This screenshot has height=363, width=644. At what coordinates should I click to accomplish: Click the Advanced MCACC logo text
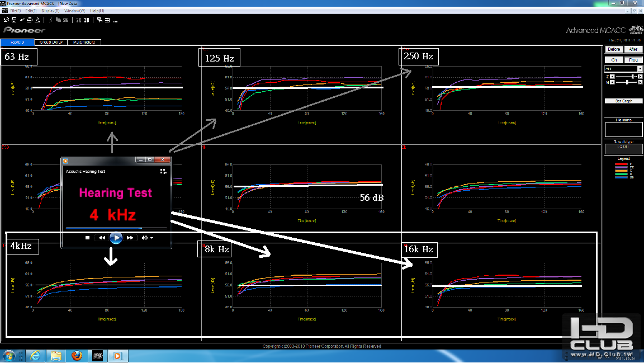pyautogui.click(x=595, y=30)
